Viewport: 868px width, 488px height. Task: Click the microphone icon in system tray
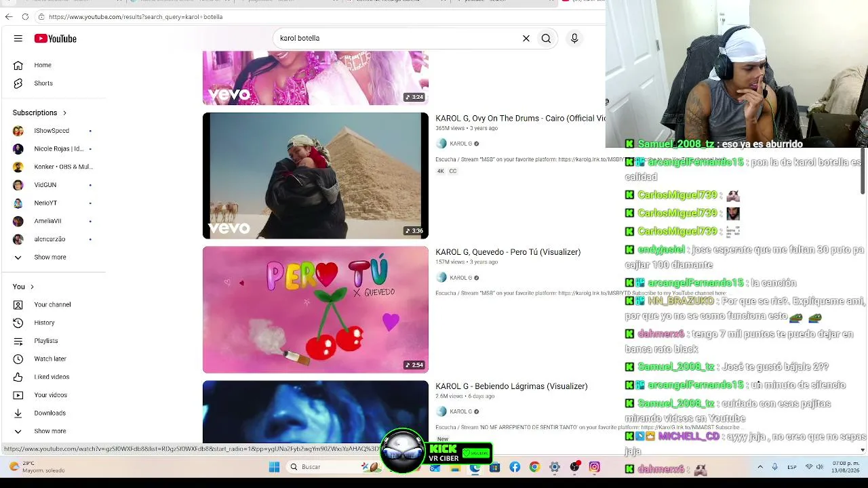coord(774,467)
